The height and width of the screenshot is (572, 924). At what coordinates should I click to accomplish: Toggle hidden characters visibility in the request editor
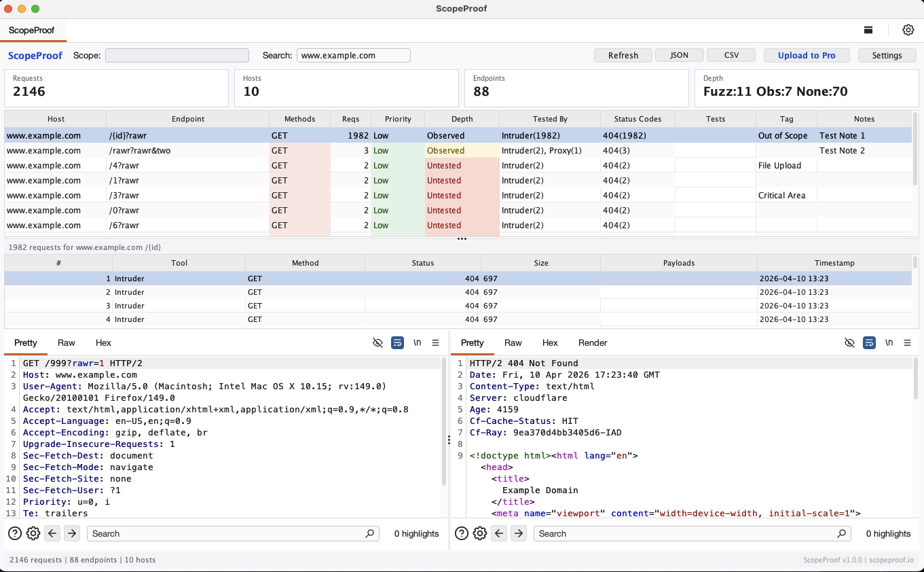pos(378,342)
